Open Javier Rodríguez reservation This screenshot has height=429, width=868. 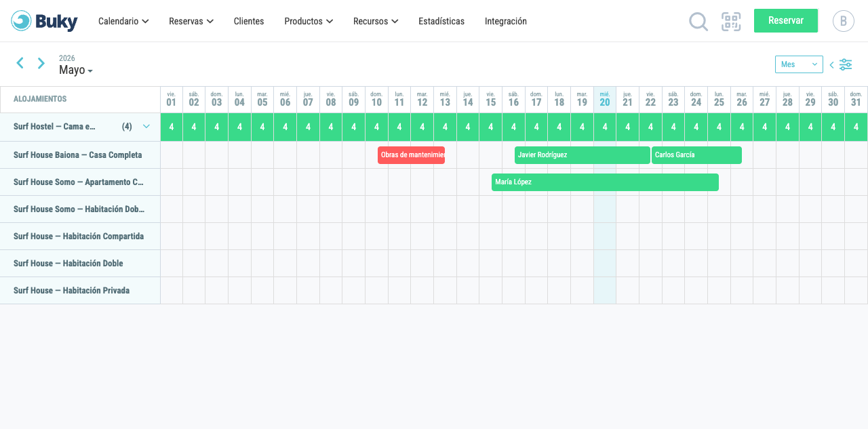[583, 155]
